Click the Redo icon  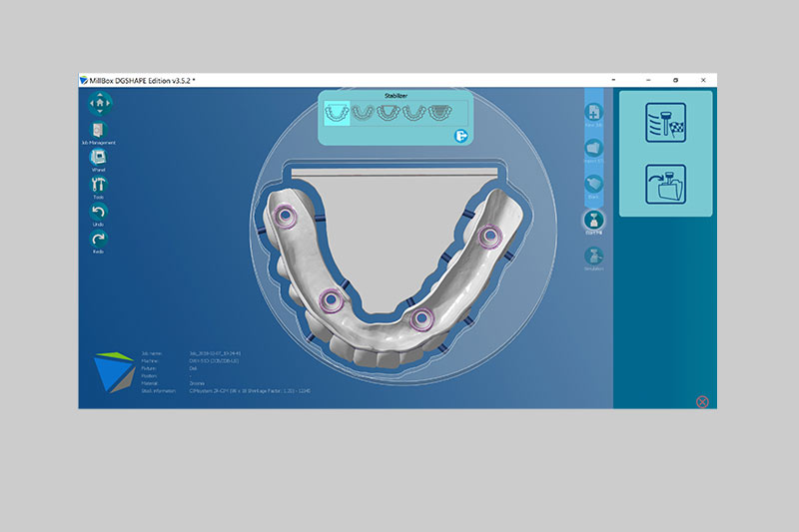tap(98, 240)
